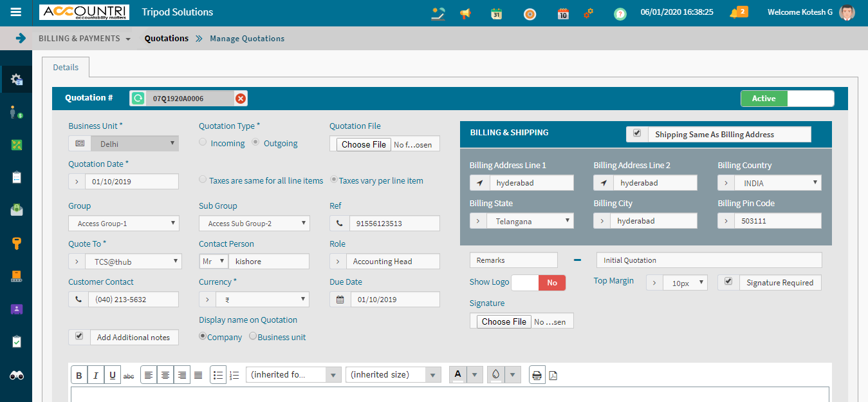Clear the quotation number with red X
This screenshot has width=868, height=402.
click(240, 99)
